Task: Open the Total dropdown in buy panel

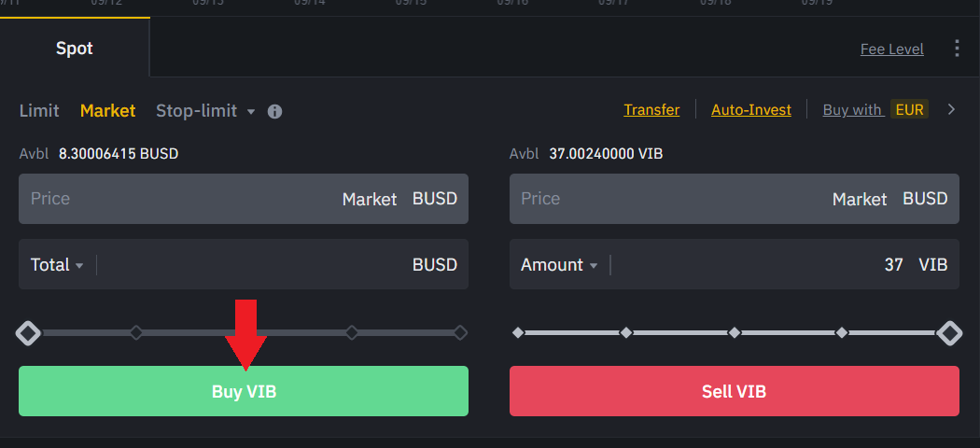Action: click(x=57, y=265)
